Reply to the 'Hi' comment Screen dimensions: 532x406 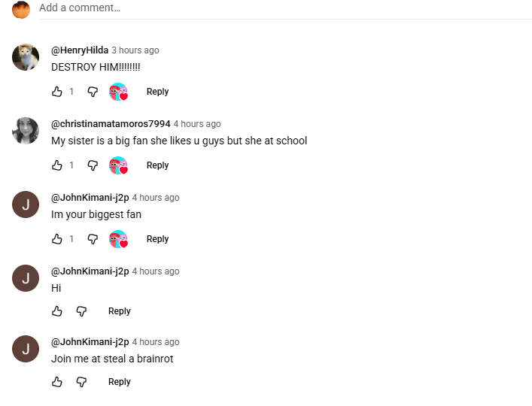point(119,311)
